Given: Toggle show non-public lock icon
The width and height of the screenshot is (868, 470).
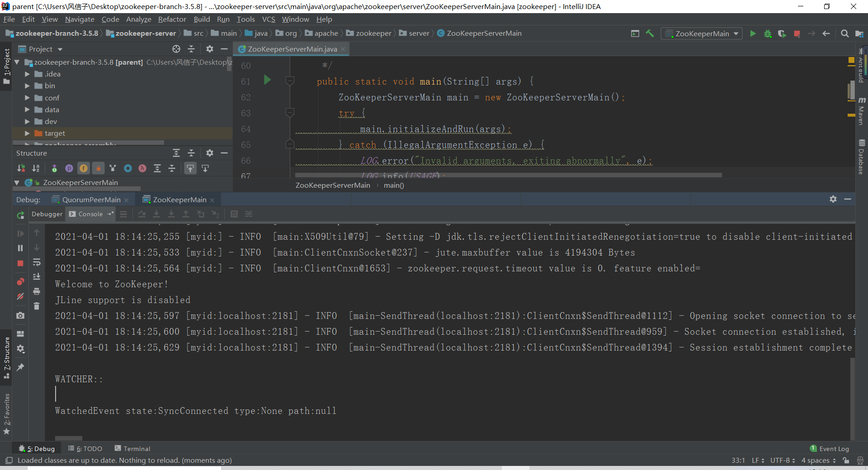Looking at the screenshot, I should (x=98, y=168).
